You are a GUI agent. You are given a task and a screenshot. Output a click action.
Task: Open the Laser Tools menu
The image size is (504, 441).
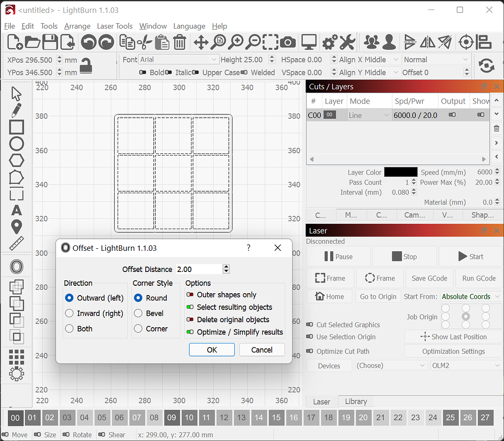coord(115,26)
